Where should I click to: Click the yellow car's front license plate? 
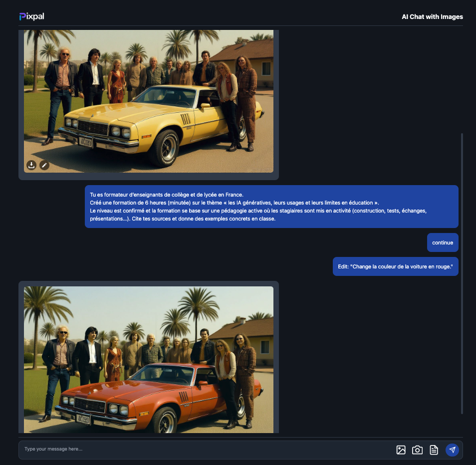85,142
